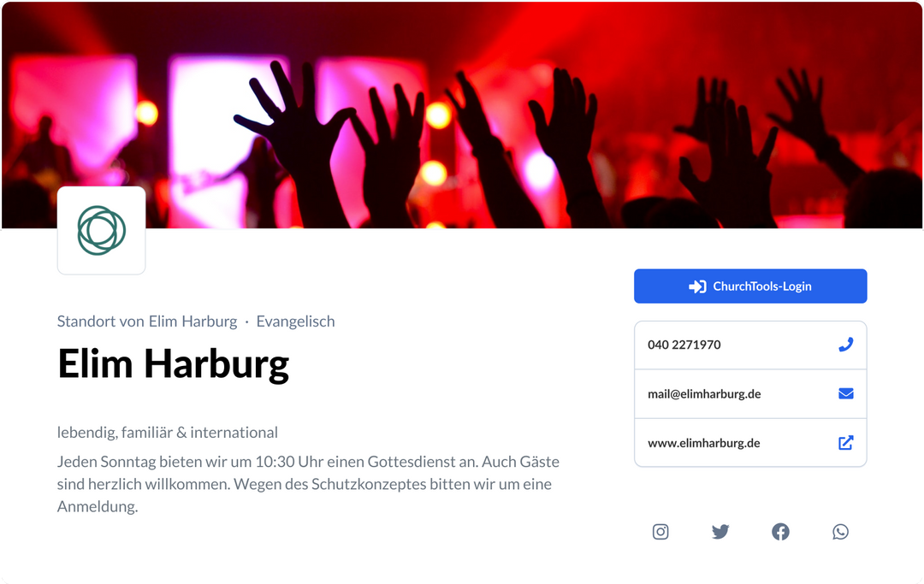Image resolution: width=924 pixels, height=584 pixels.
Task: Click the lebendig, familiär & international tagline
Action: [168, 432]
